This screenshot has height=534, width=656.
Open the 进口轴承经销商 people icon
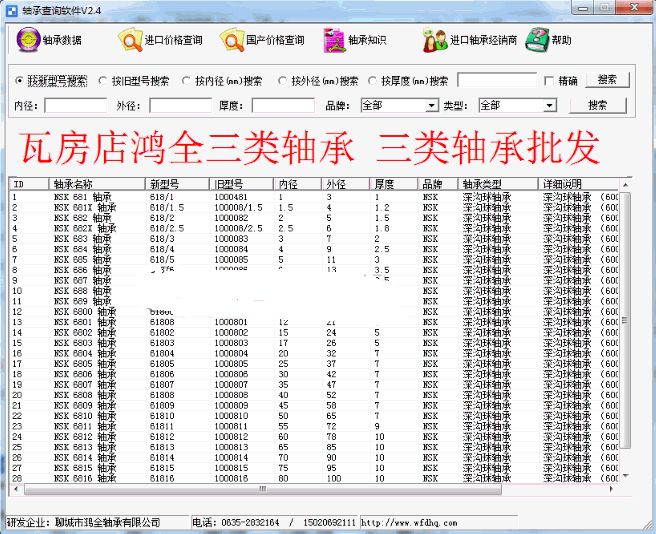click(435, 40)
